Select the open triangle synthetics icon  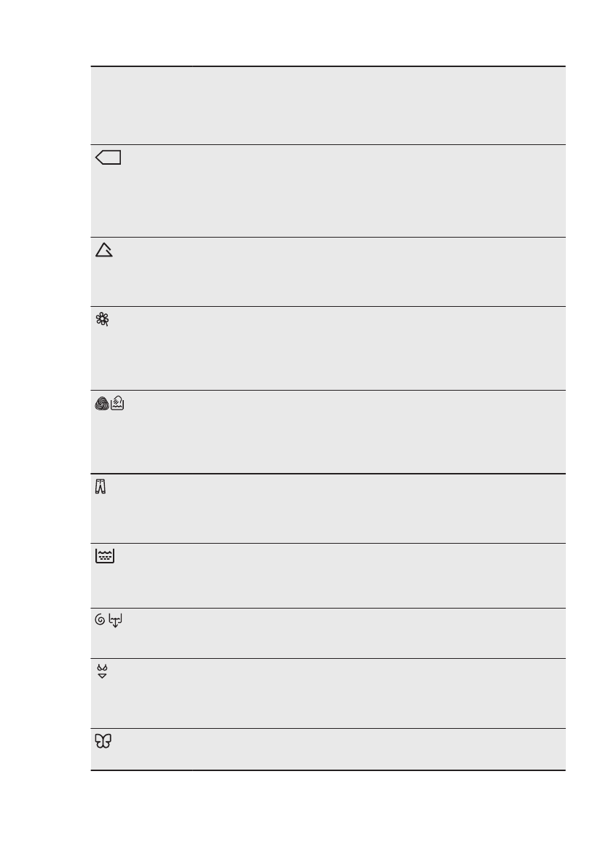(x=104, y=251)
